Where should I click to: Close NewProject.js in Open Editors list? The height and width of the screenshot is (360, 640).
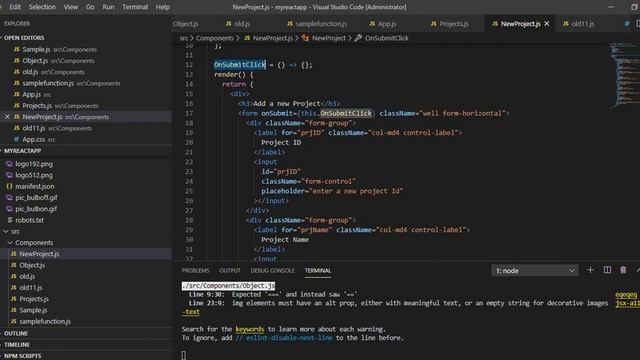[x=7, y=117]
